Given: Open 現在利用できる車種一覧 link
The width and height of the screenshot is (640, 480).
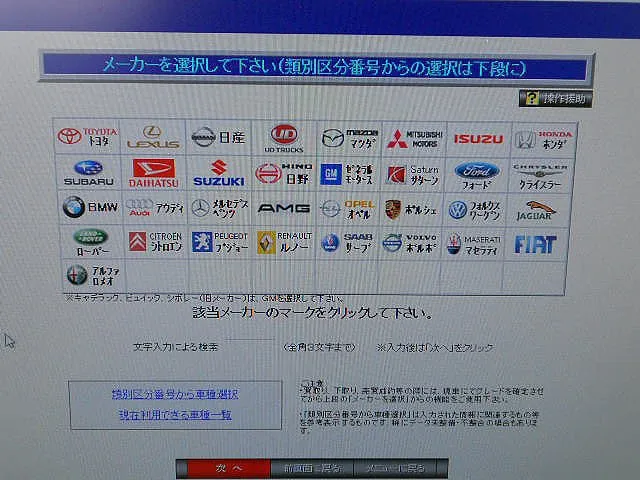Looking at the screenshot, I should coord(176,415).
